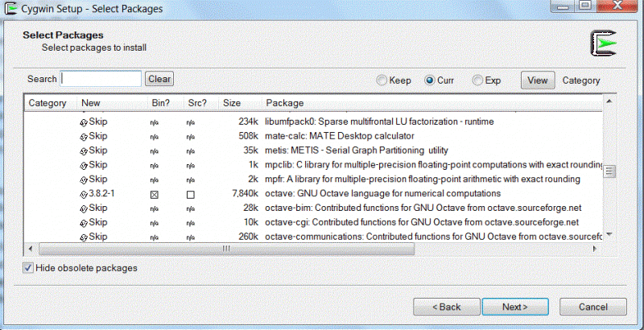Click the 7,840k size value for octave

tap(246, 193)
